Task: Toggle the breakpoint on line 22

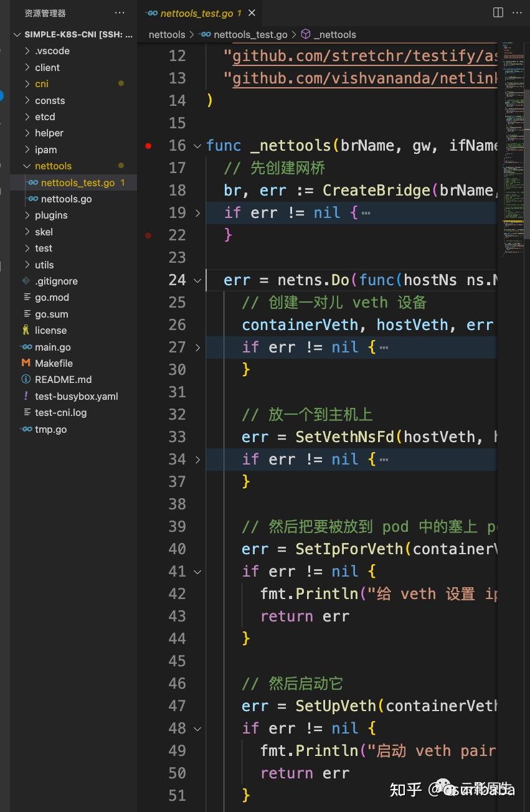Action: tap(148, 235)
